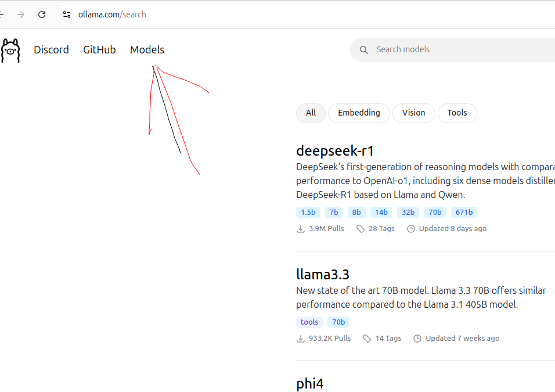The width and height of the screenshot is (555, 392).
Task: Open the GitHub link
Action: click(x=99, y=49)
